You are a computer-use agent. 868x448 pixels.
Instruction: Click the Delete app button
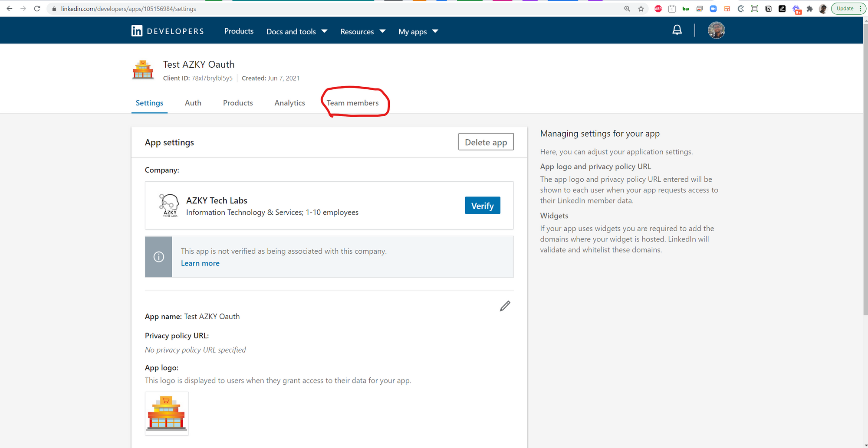[x=486, y=142]
